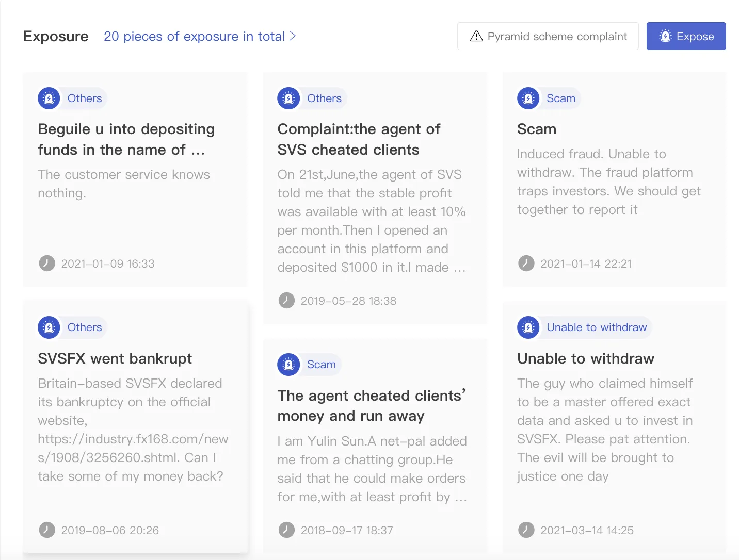
Task: Open Complaint:the agent of SVS title
Action: 359,139
